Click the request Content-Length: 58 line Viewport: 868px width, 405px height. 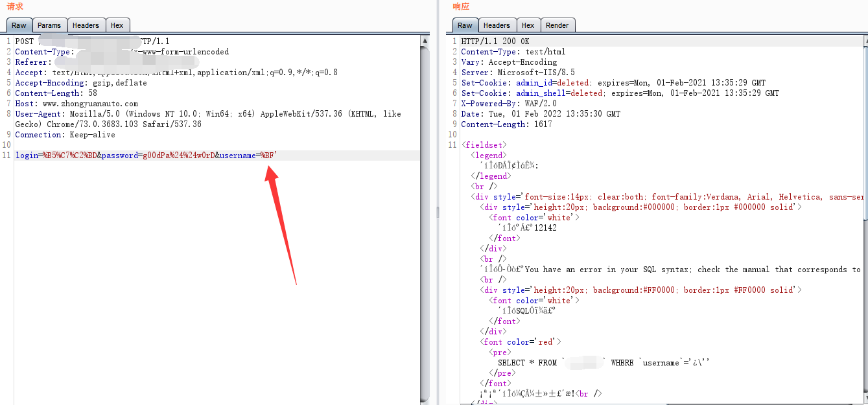pyautogui.click(x=56, y=93)
